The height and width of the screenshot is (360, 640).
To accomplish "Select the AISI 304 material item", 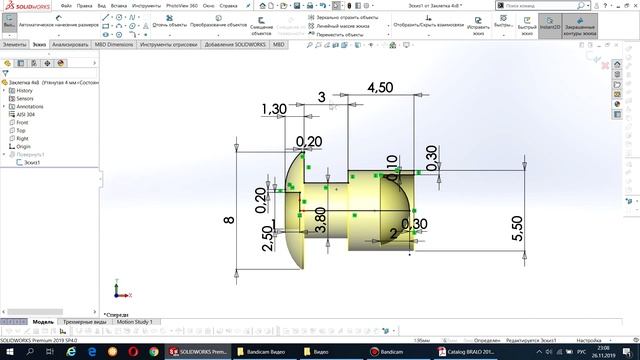I will (x=22, y=115).
